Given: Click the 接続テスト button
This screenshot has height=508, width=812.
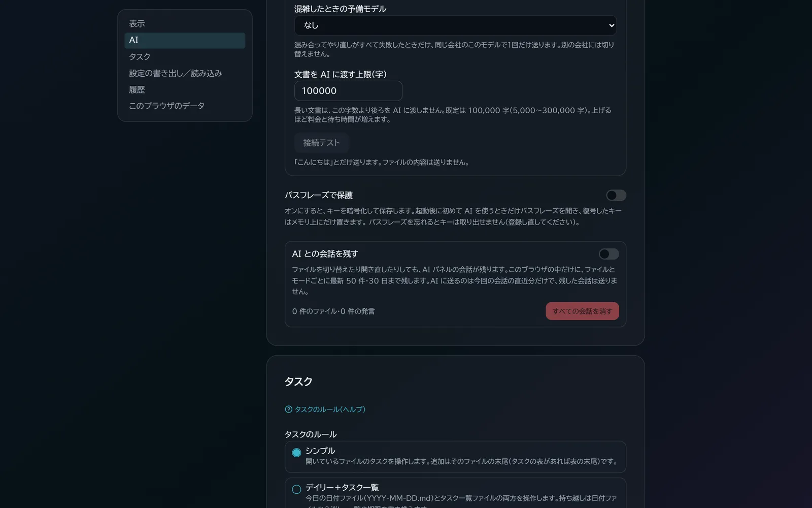Looking at the screenshot, I should [321, 143].
